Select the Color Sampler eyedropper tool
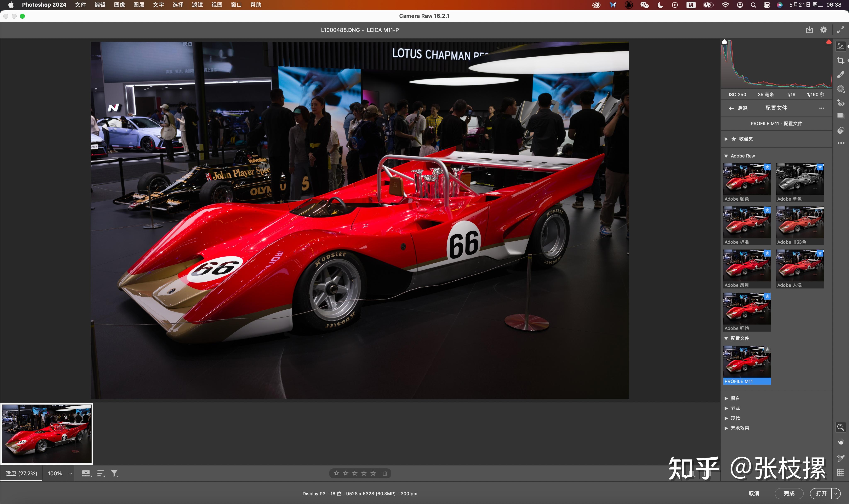This screenshot has width=849, height=504. pyautogui.click(x=841, y=458)
